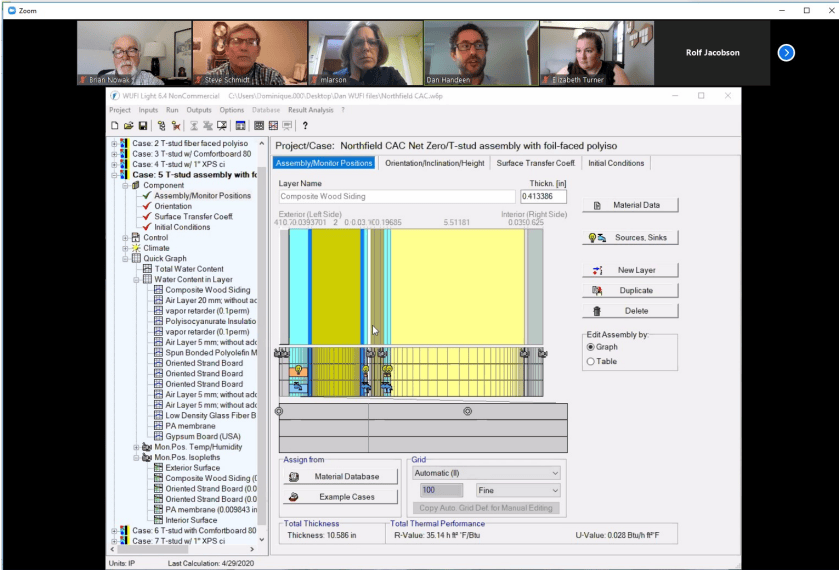Viewport: 839px width, 570px height.
Task: Click the New Layer button
Action: (x=630, y=270)
